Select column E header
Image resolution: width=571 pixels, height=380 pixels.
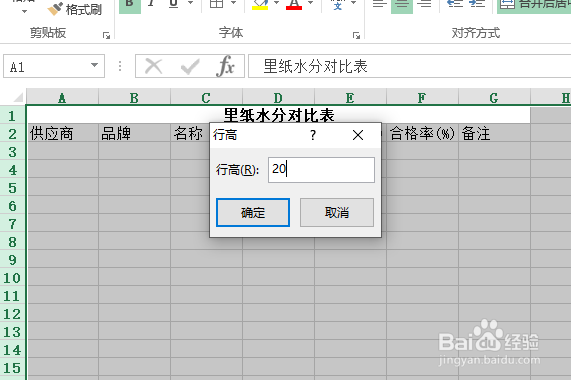click(x=350, y=98)
